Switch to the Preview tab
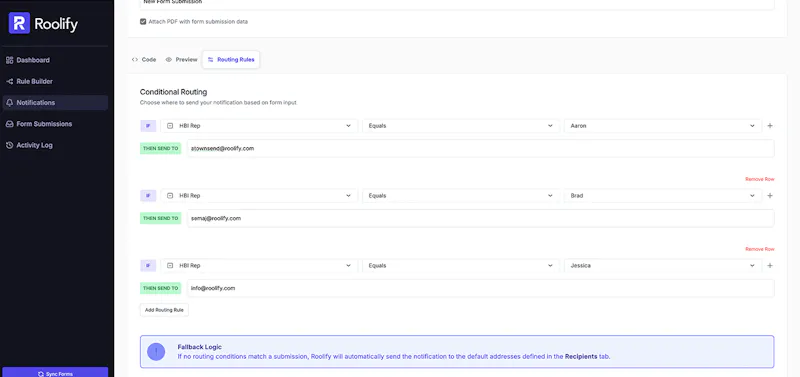 tap(181, 60)
